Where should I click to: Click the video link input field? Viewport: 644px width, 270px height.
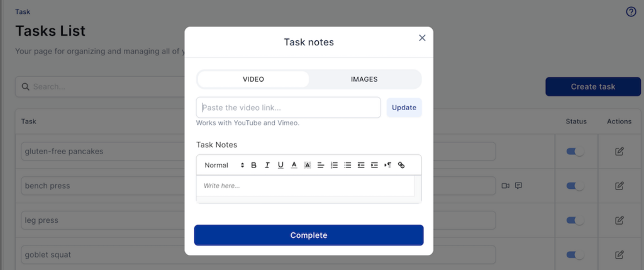tap(289, 108)
